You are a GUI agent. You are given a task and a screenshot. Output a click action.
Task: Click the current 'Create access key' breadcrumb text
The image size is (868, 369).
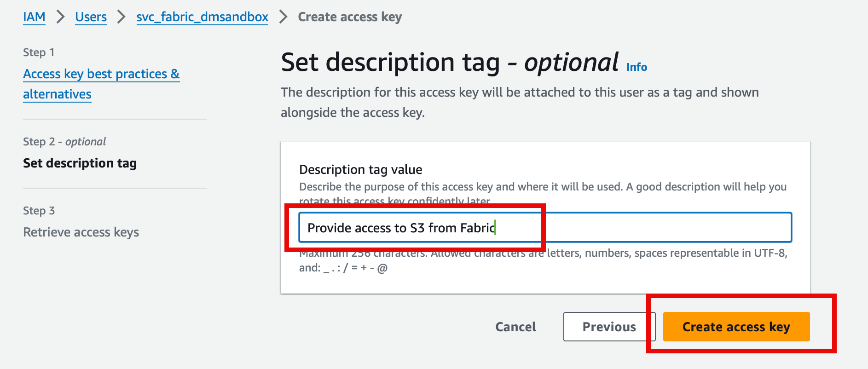350,17
